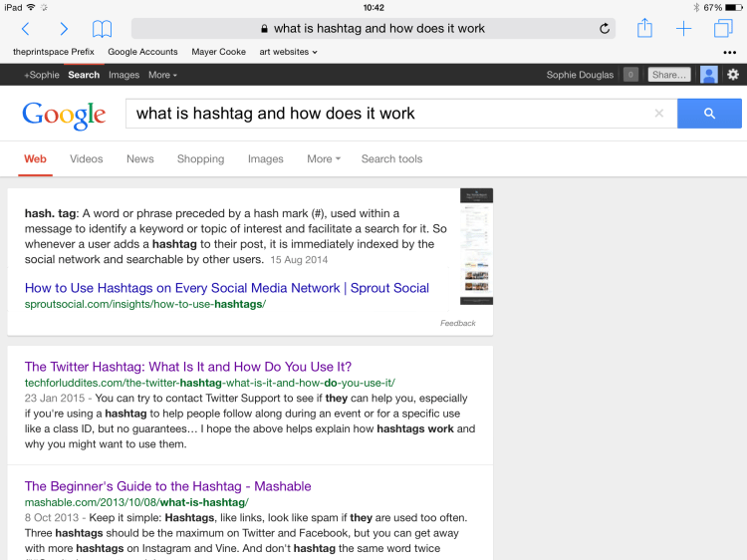747x560 pixels.
Task: Open Google settings gear icon
Action: point(733,75)
